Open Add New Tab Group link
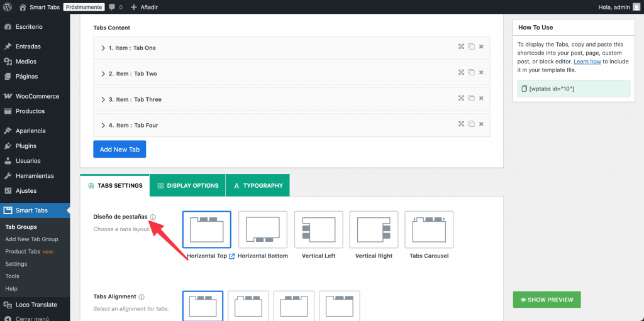644x321 pixels. tap(31, 239)
